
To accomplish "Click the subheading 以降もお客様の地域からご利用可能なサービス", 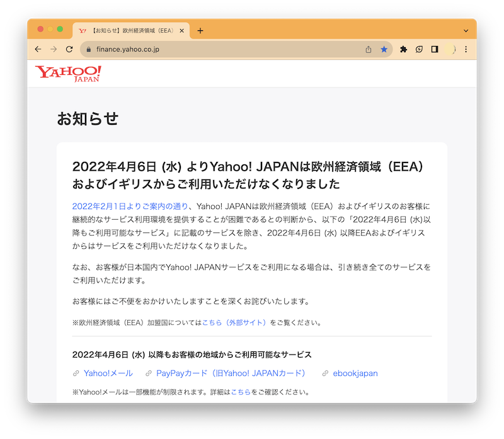I will tap(230, 355).
